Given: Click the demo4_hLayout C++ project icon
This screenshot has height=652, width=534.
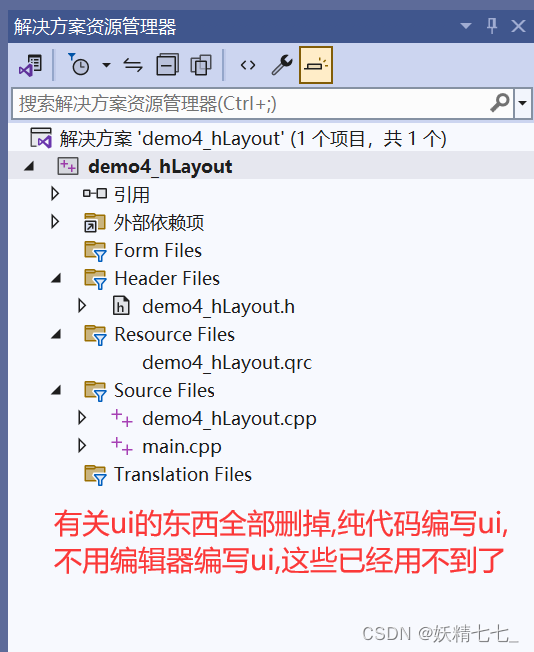Looking at the screenshot, I should pyautogui.click(x=68, y=166).
